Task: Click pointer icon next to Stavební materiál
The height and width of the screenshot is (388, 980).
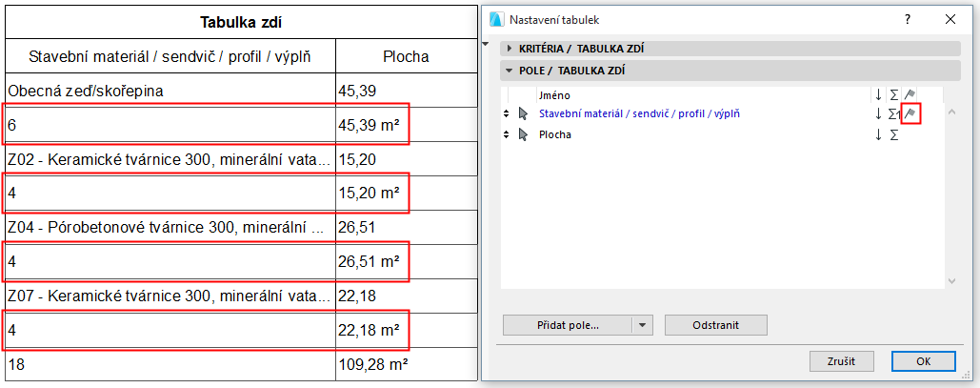Action: [x=523, y=114]
